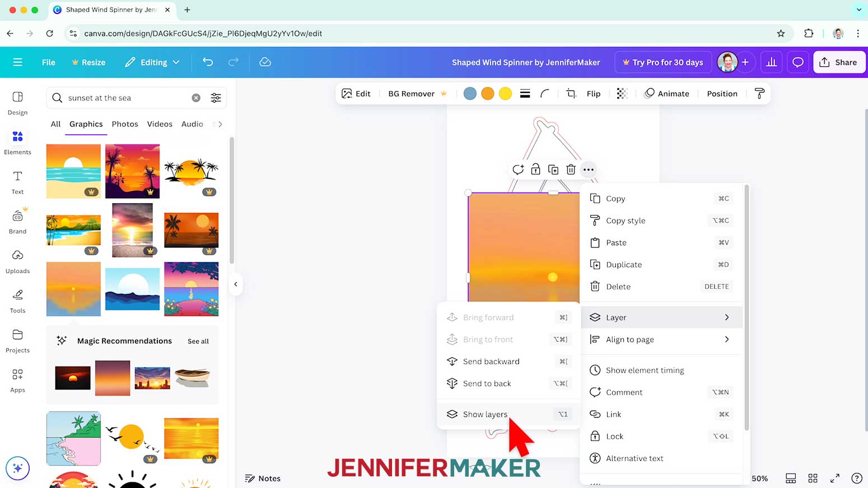Open the Resize button
This screenshot has height=488, width=868.
[x=88, y=62]
